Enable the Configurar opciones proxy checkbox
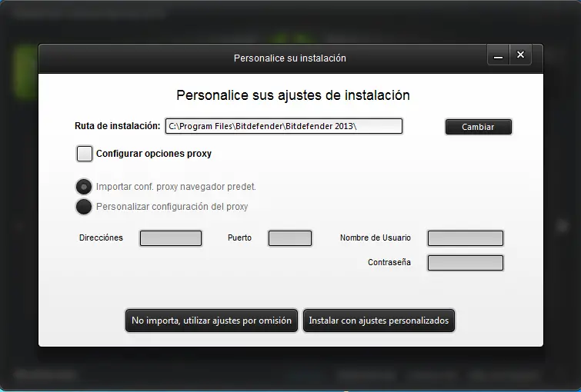 pyautogui.click(x=85, y=153)
